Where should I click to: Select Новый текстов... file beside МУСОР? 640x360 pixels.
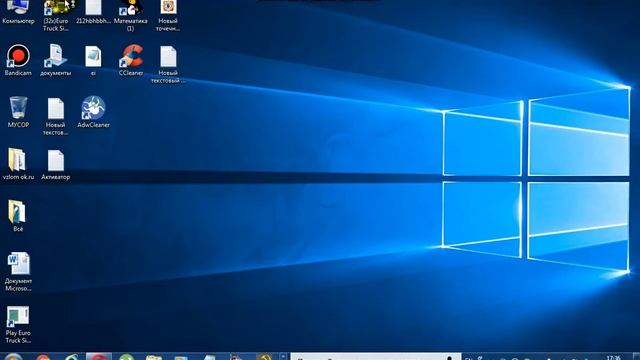tap(56, 116)
